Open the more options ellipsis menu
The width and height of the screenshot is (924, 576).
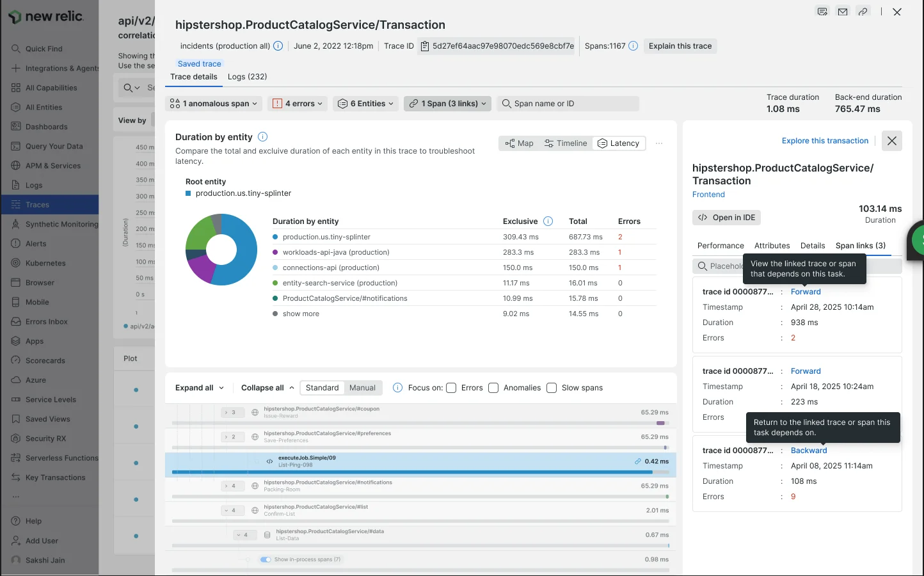coord(659,143)
